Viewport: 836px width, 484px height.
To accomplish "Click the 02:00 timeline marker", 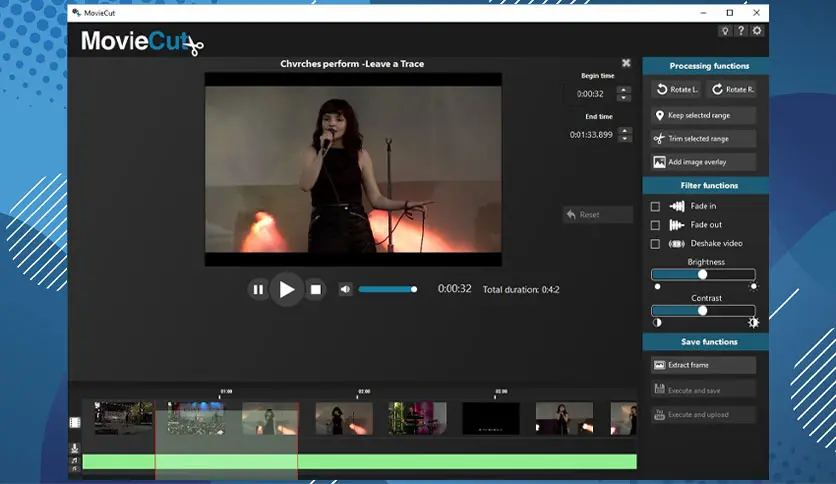I will (364, 392).
